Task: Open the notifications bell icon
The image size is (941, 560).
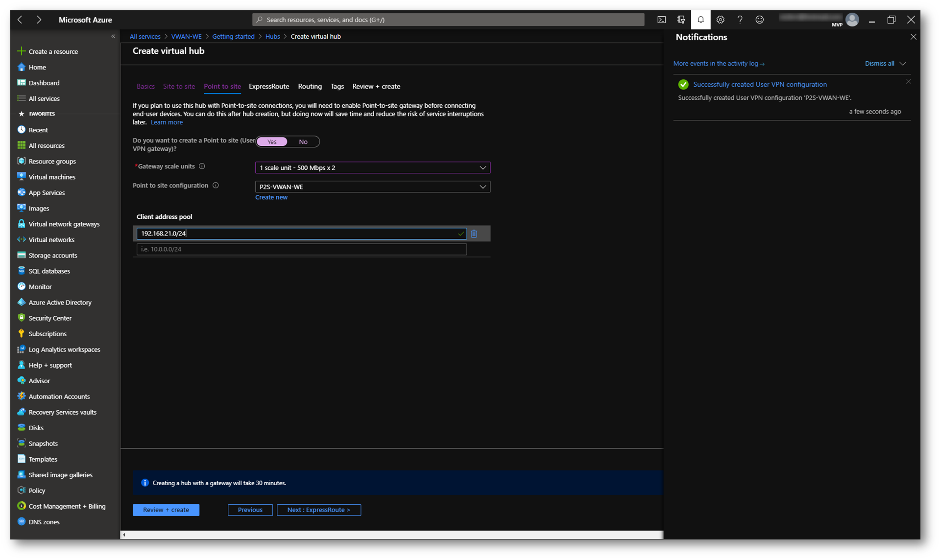Action: pyautogui.click(x=700, y=20)
